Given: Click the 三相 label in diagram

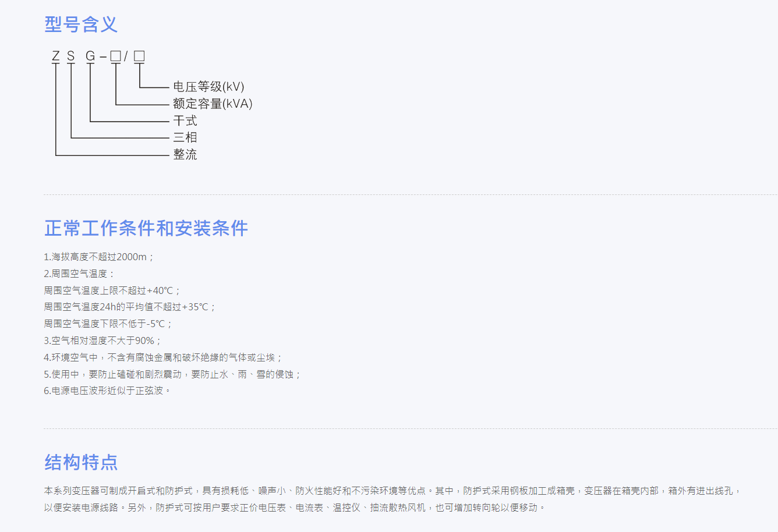Looking at the screenshot, I should (x=185, y=137).
